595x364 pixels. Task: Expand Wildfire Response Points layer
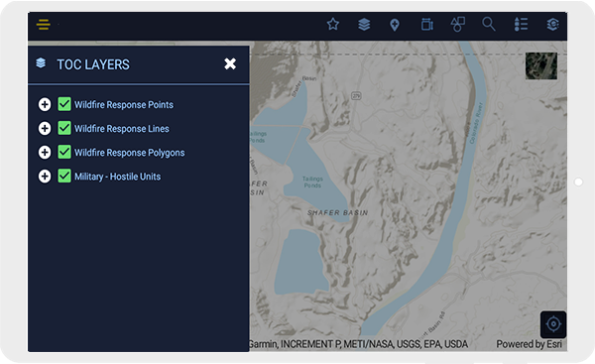pos(45,104)
